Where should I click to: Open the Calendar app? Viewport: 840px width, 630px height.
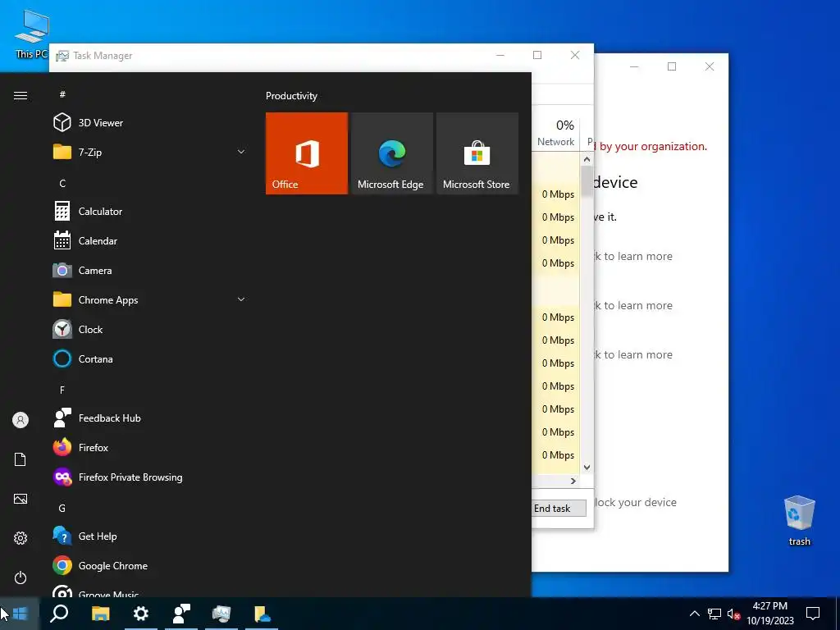(150, 240)
